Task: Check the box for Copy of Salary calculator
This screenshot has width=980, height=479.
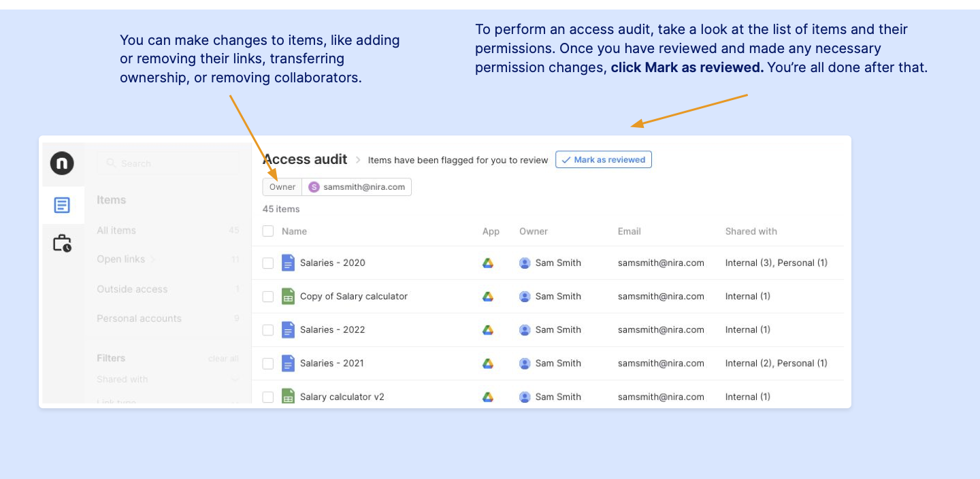Action: click(267, 296)
